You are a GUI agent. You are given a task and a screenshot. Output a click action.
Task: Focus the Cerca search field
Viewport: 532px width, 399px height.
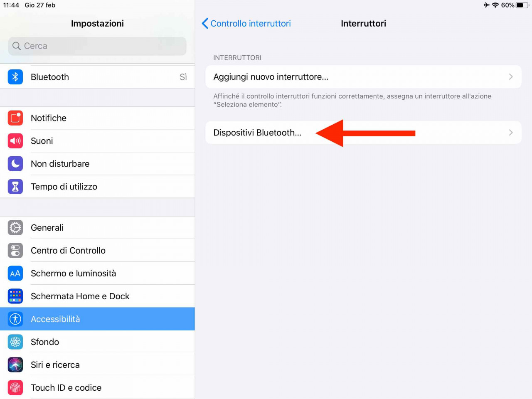pyautogui.click(x=97, y=46)
